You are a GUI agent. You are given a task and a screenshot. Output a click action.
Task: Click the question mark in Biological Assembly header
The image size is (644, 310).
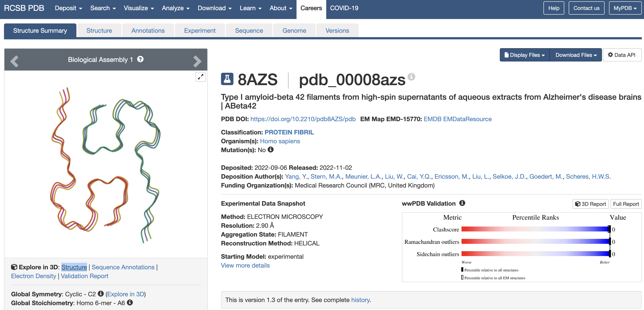(140, 59)
